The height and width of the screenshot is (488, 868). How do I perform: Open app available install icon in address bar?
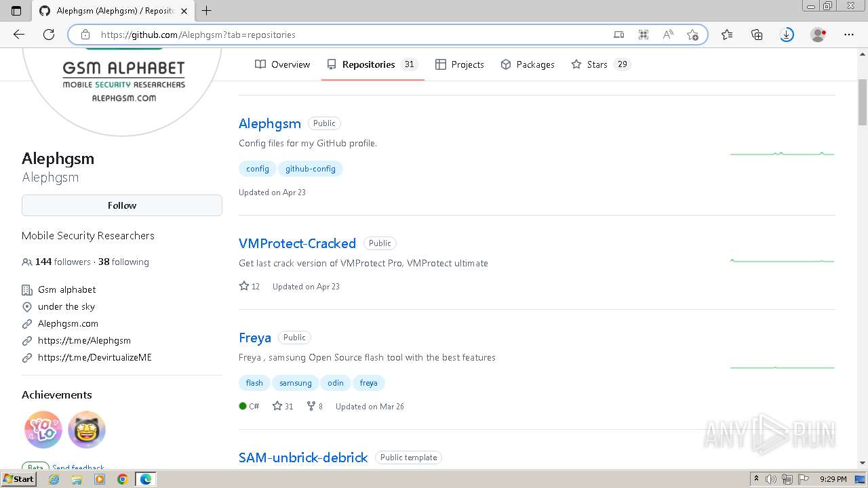coord(619,35)
